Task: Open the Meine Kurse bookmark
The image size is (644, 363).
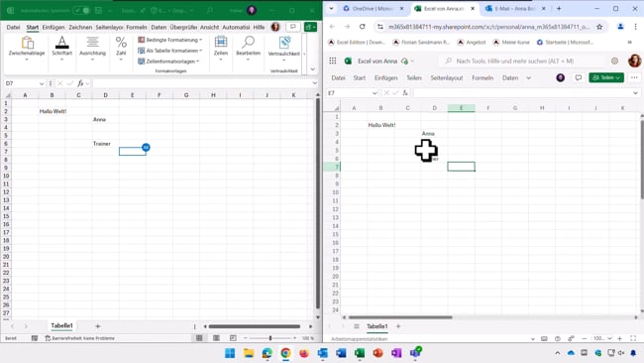Action: [x=511, y=43]
